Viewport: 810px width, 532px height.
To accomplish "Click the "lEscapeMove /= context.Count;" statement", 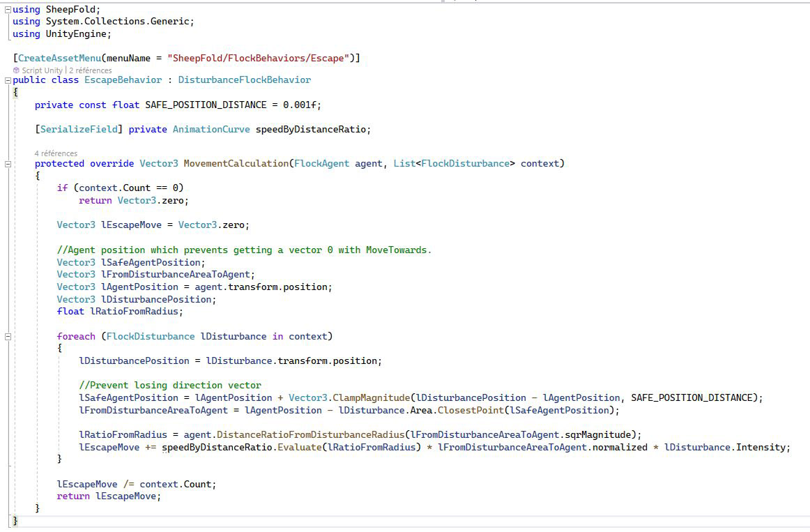I will [x=137, y=485].
